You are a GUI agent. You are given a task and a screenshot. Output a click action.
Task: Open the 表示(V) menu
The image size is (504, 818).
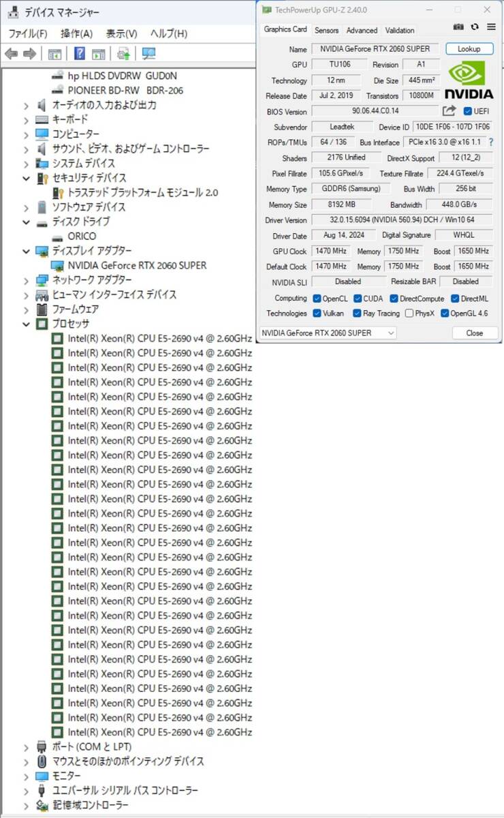coord(121,33)
